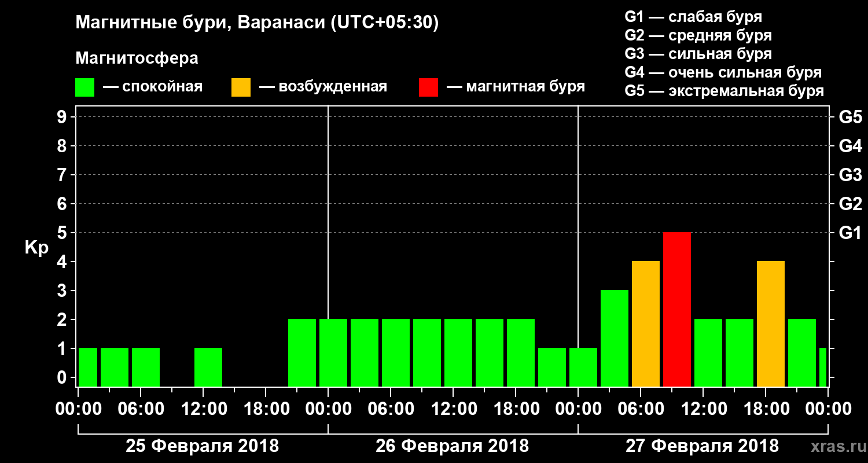Click the 'Kp' axis label

(36, 248)
